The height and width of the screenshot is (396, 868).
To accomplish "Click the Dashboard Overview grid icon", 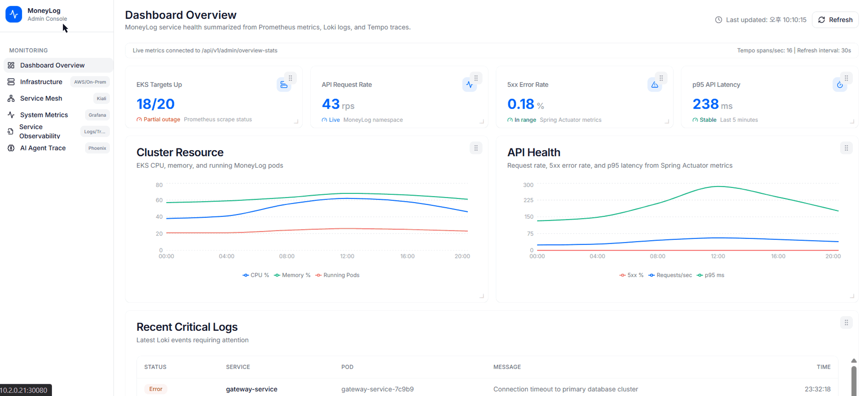I will 11,65.
